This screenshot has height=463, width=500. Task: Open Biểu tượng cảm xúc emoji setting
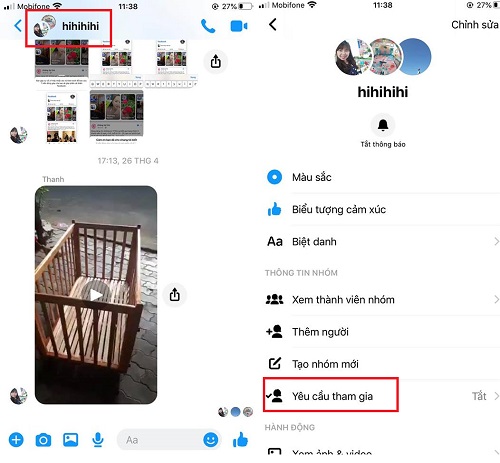[382, 209]
